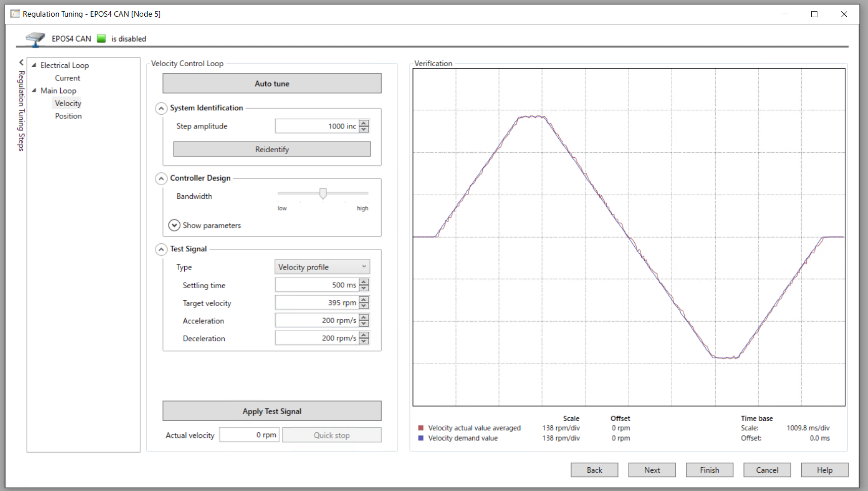Increase the Settling time value

(x=364, y=282)
